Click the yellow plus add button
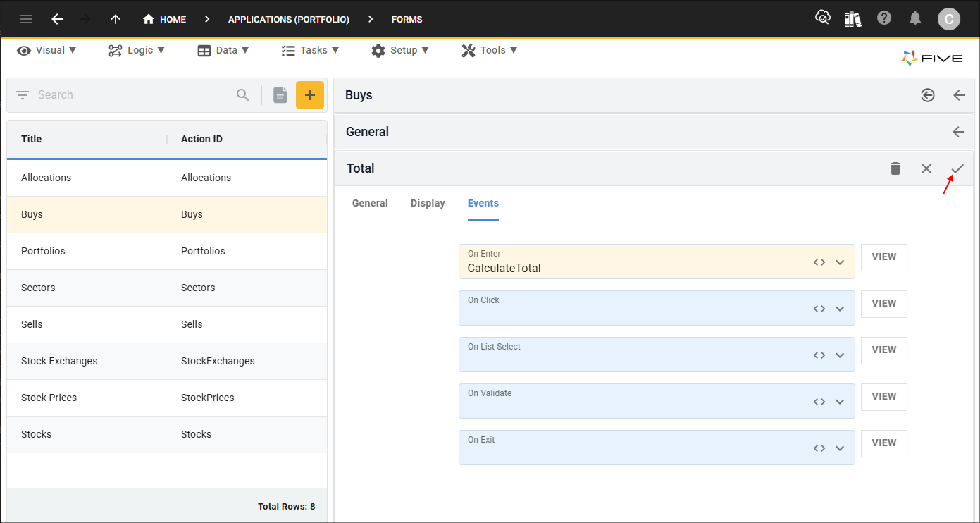The width and height of the screenshot is (980, 523). point(310,95)
